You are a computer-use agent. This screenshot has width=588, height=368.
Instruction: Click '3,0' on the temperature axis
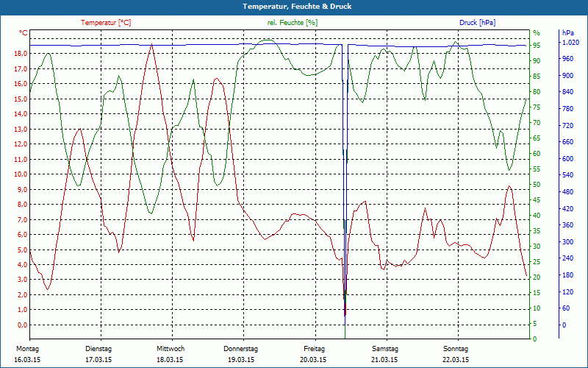[x=22, y=280]
